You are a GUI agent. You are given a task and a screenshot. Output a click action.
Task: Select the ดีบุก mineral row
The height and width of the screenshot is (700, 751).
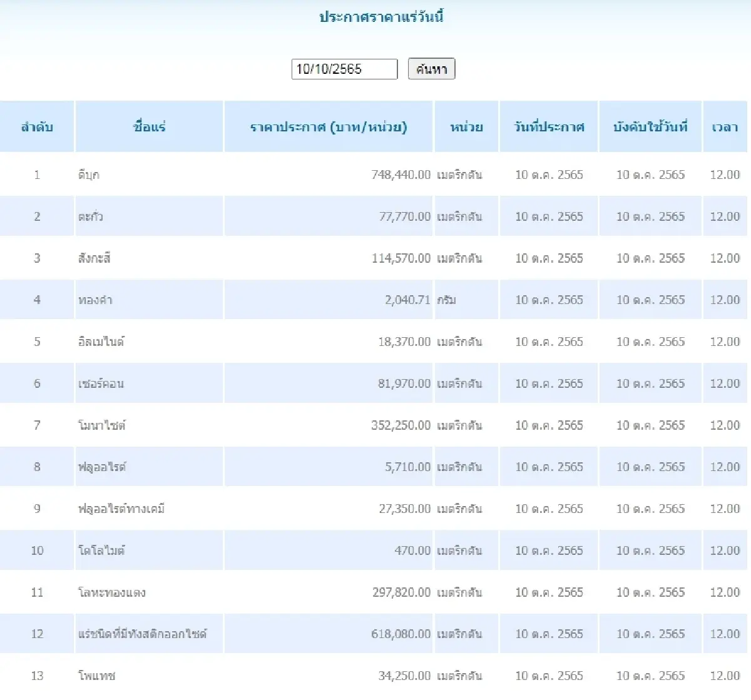250,175
